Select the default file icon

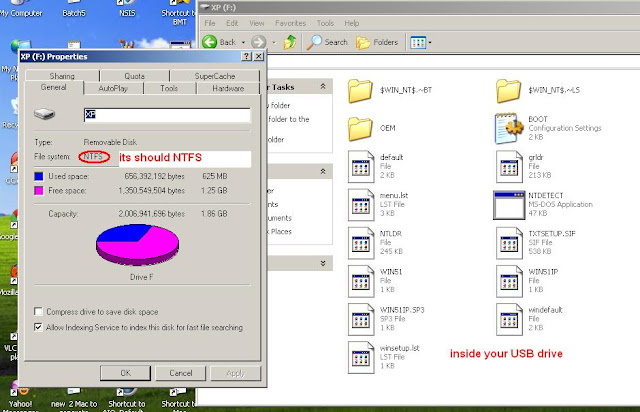pos(361,166)
